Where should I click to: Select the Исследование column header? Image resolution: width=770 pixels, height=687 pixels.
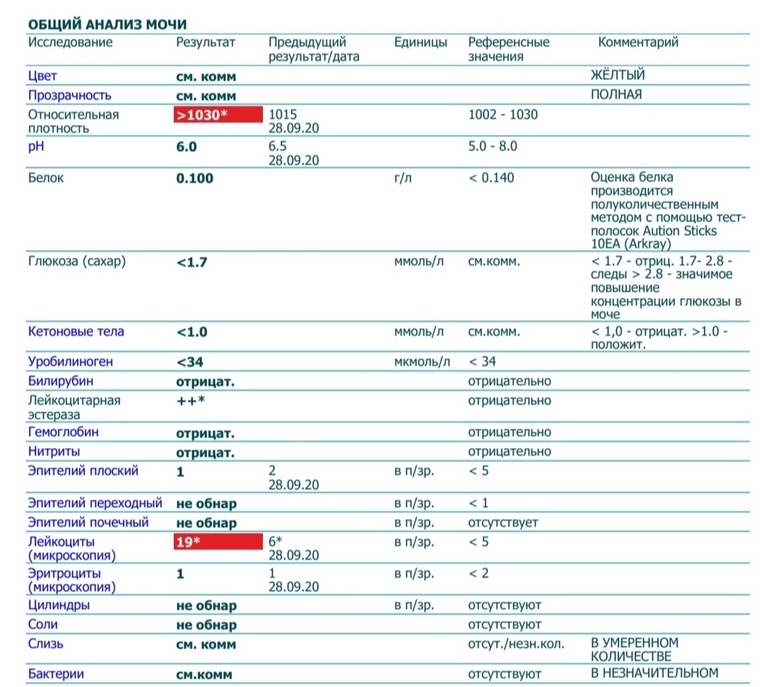pos(70,43)
